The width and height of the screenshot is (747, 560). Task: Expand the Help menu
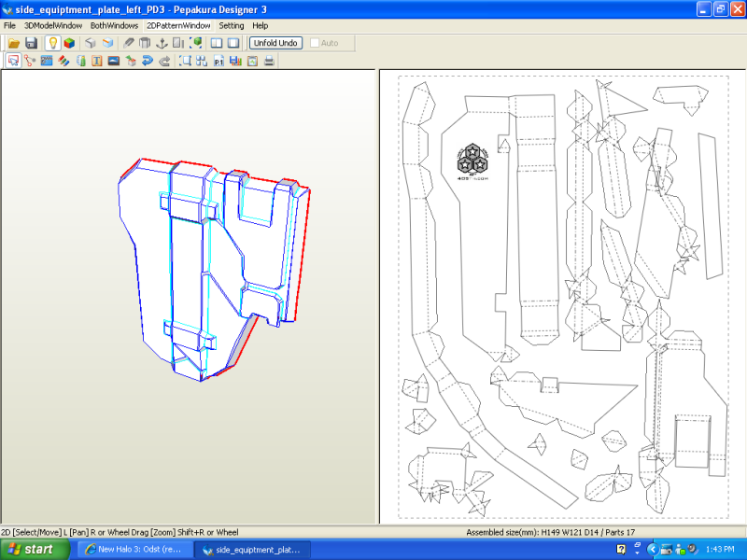click(x=260, y=25)
